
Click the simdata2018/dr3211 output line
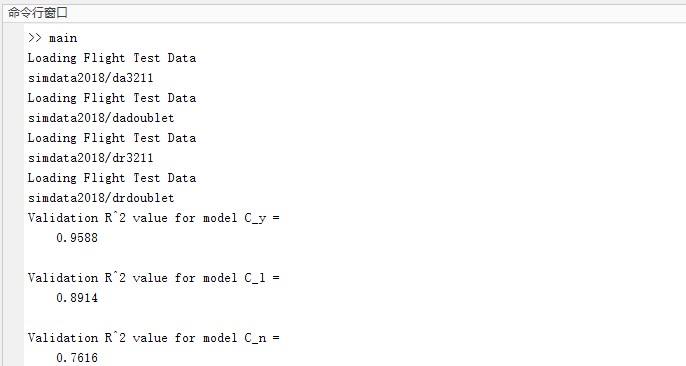coord(91,158)
